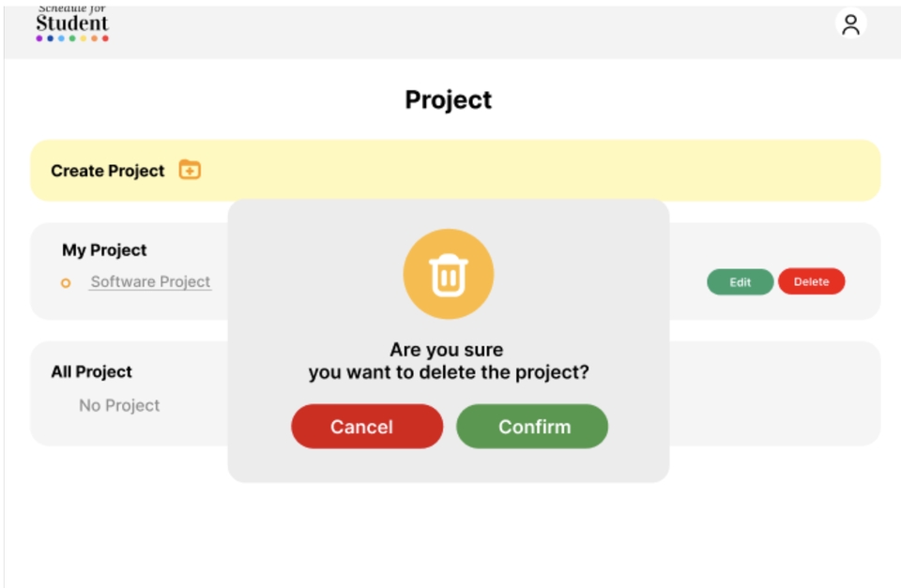Click the yellow dot under the logo

click(84, 38)
